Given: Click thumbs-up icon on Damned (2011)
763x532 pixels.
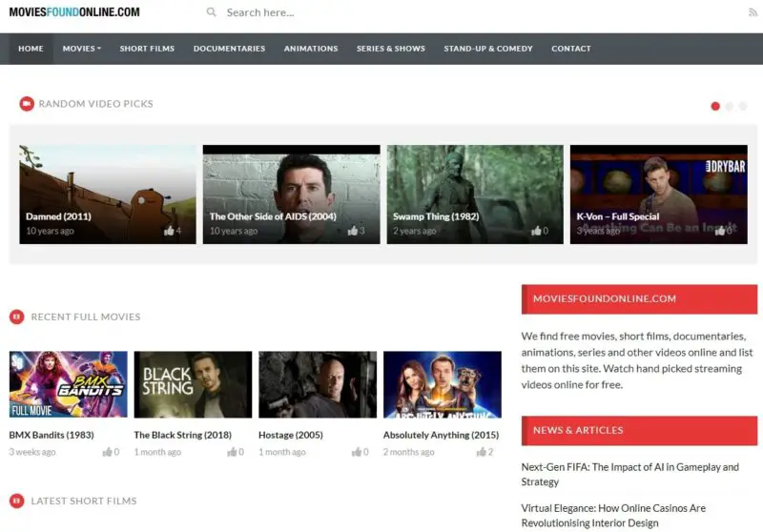Looking at the screenshot, I should (x=169, y=231).
